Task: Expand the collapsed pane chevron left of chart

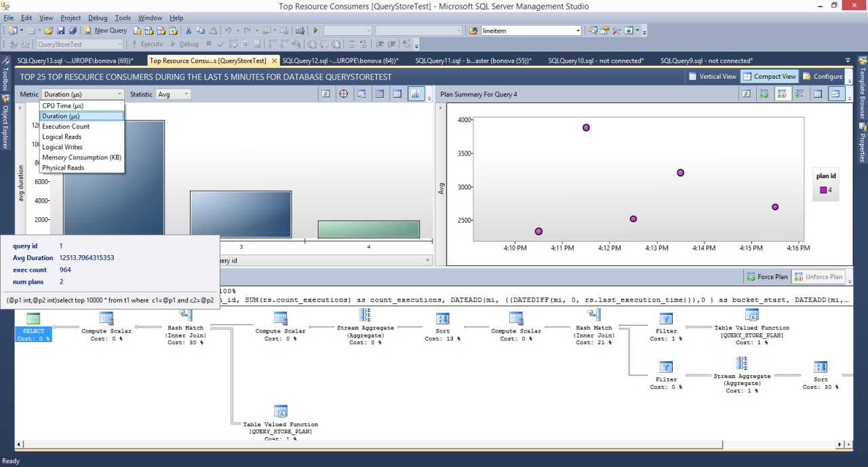Action: pyautogui.click(x=20, y=107)
